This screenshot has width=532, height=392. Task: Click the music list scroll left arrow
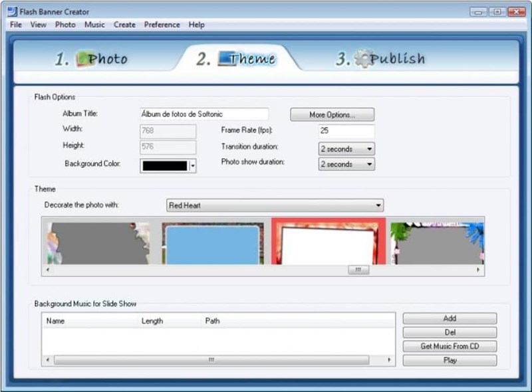(x=48, y=360)
